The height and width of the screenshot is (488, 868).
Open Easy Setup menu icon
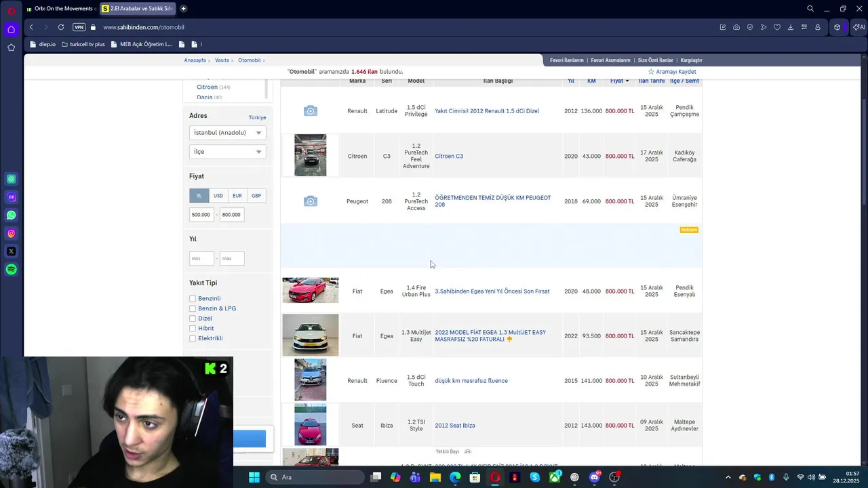[x=804, y=27]
